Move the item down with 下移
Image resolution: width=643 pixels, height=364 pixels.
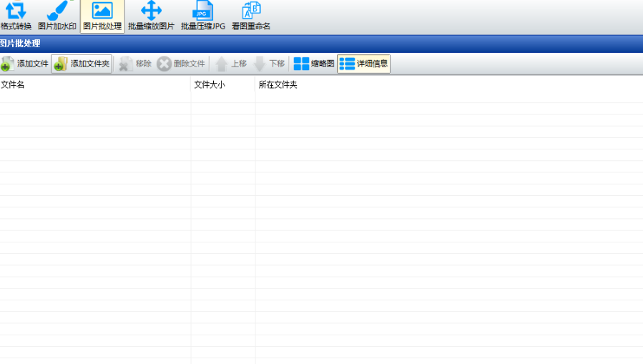(270, 64)
